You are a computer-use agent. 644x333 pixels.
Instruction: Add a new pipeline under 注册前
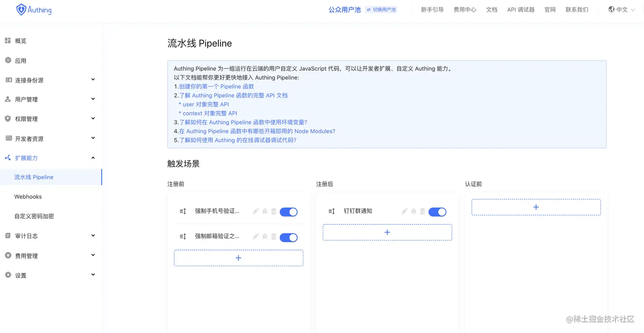click(239, 258)
